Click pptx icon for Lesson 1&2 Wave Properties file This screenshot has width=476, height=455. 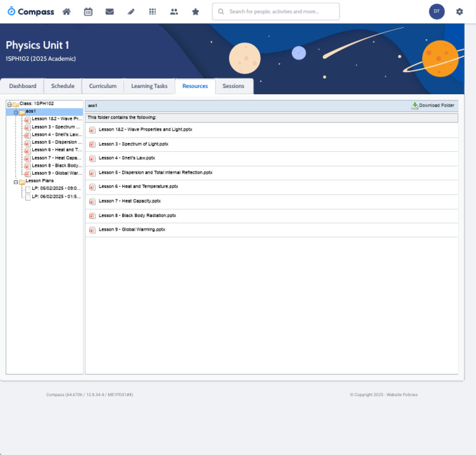[92, 130]
